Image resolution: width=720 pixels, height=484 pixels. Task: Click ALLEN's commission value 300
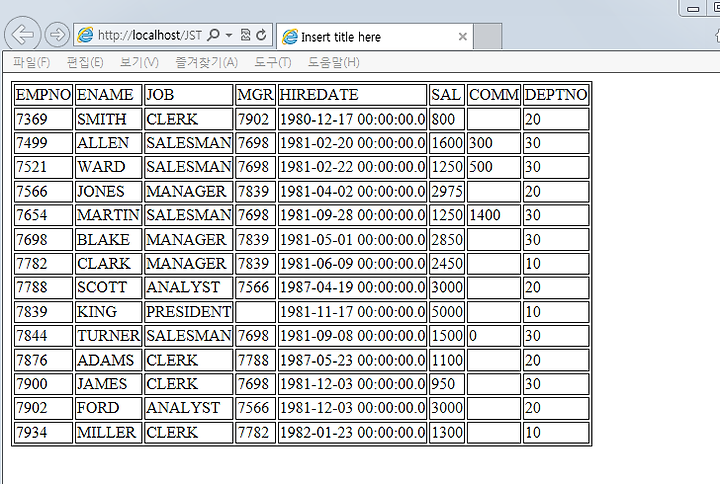click(481, 143)
